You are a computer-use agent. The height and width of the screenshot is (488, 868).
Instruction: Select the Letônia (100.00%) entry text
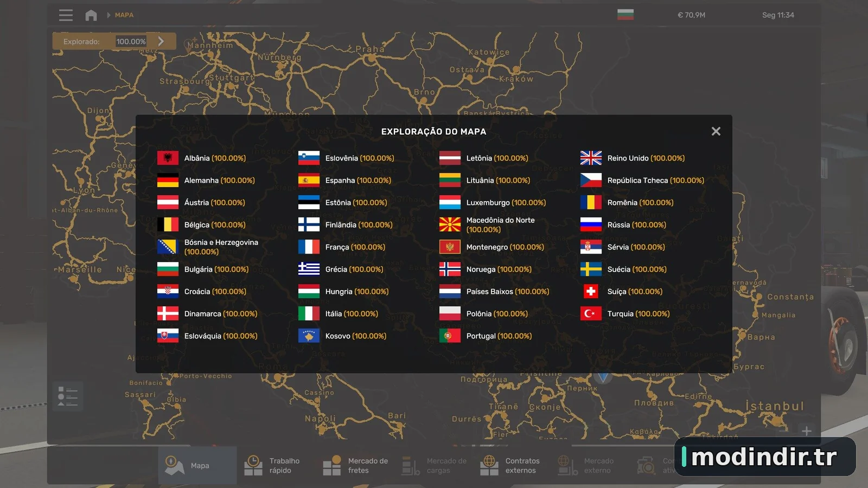pos(497,158)
